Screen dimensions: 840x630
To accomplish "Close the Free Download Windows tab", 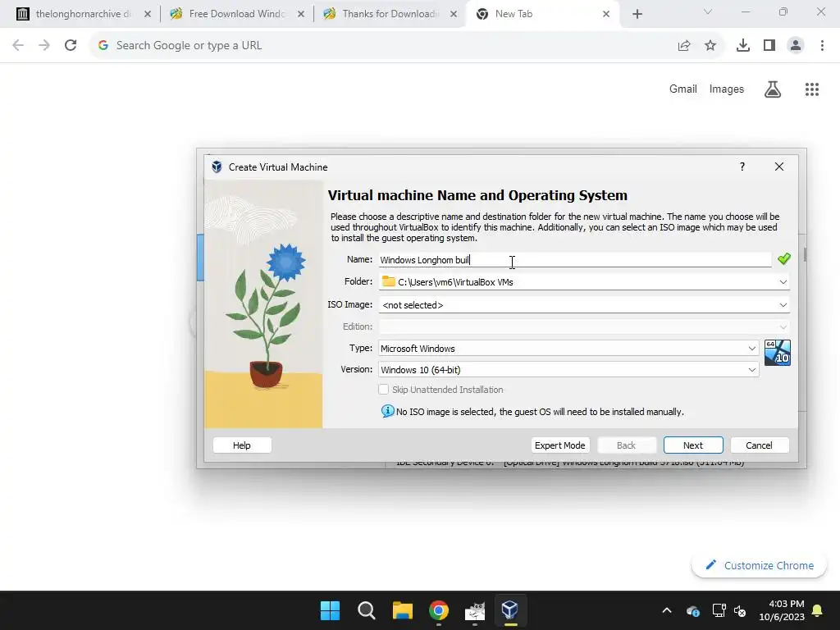I will coord(300,14).
